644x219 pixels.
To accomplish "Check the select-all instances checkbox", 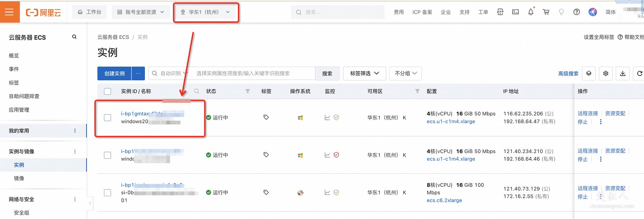I will [x=107, y=91].
